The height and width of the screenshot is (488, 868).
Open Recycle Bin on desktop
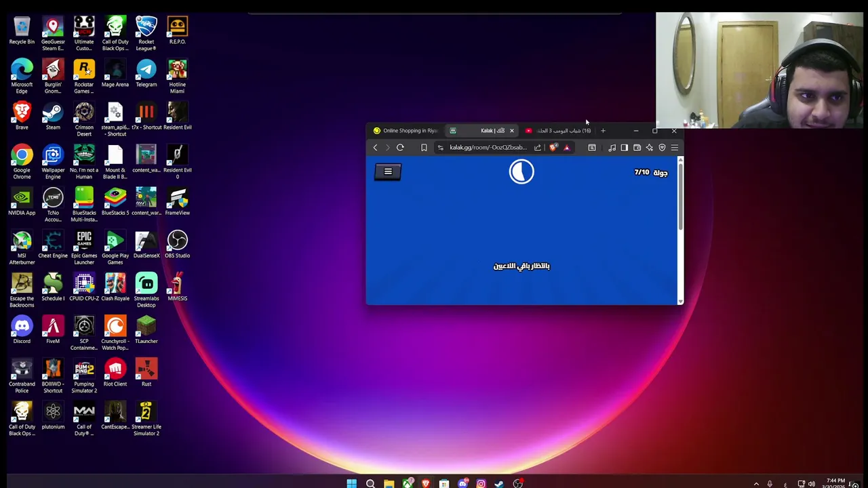(x=22, y=31)
